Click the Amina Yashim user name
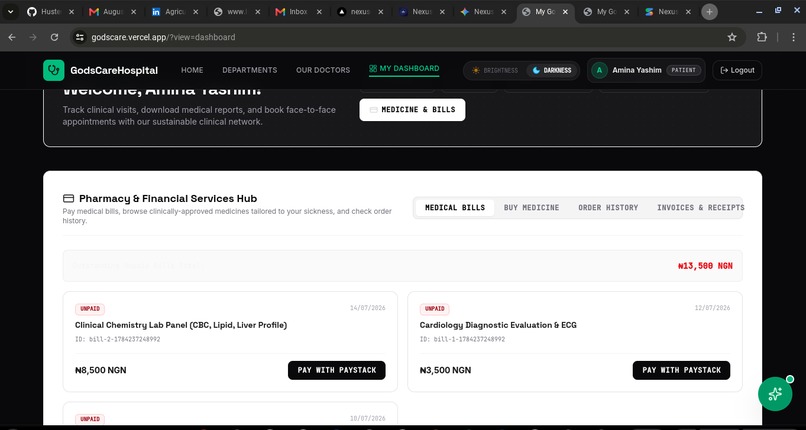 pyautogui.click(x=636, y=70)
